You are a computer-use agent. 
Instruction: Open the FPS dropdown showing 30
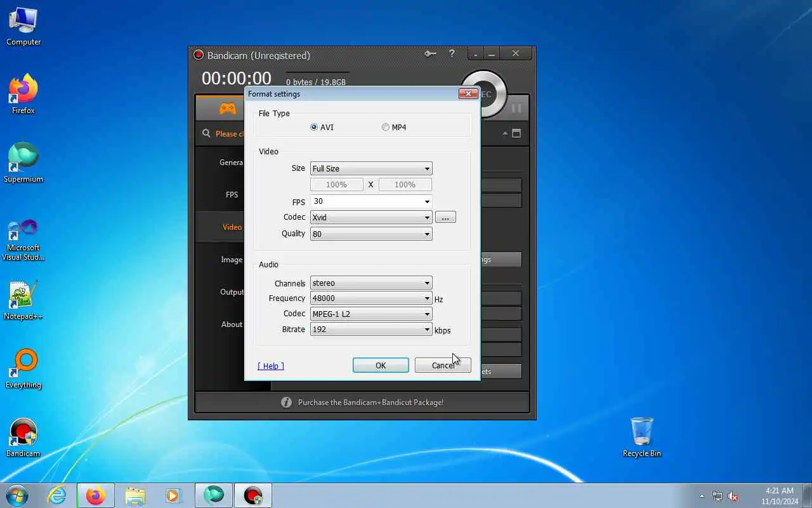371,201
